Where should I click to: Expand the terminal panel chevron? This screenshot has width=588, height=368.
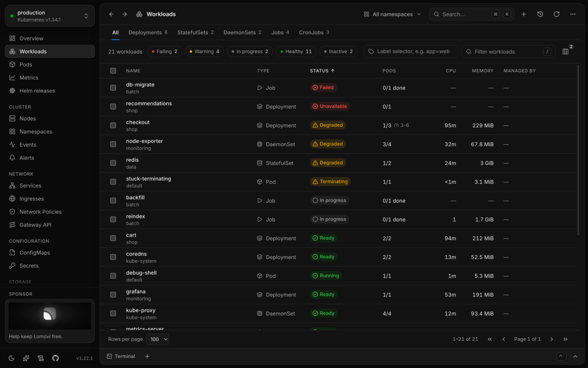click(575, 357)
